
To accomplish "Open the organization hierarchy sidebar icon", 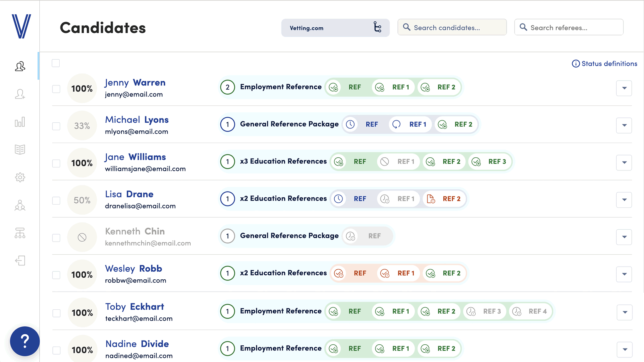I will 20,233.
